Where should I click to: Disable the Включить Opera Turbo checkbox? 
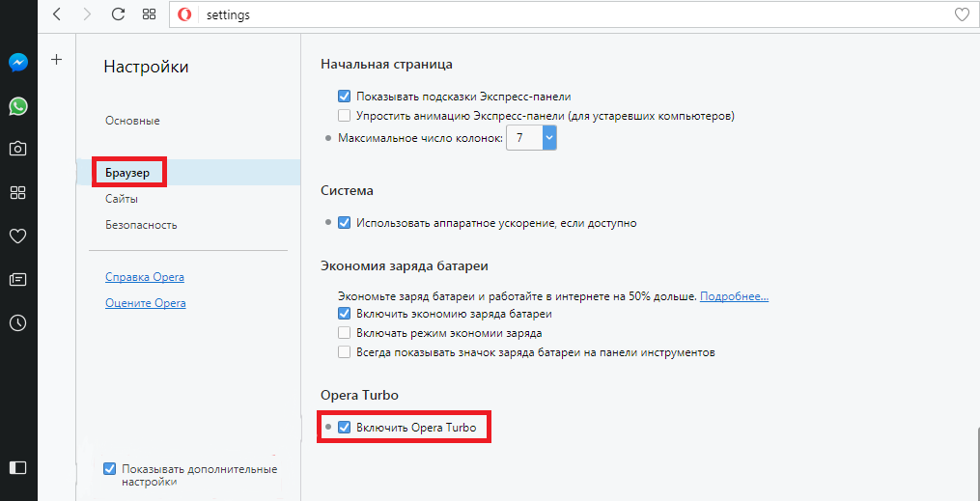click(x=344, y=428)
